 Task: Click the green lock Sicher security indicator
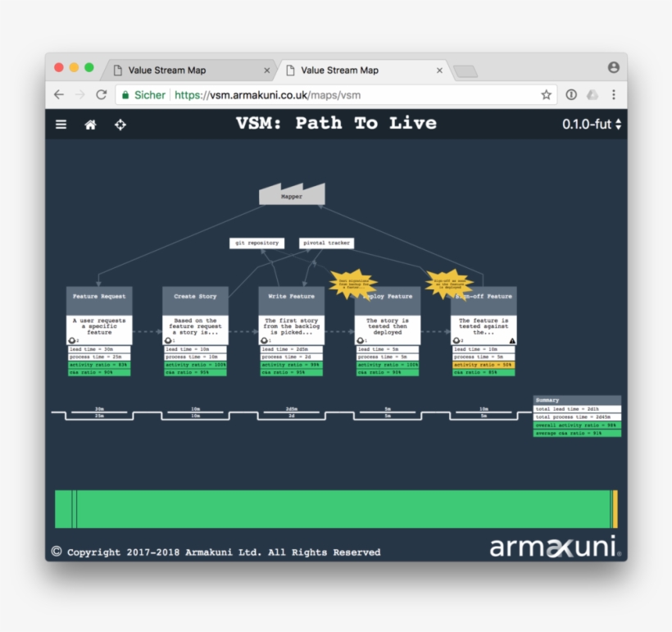click(x=144, y=95)
